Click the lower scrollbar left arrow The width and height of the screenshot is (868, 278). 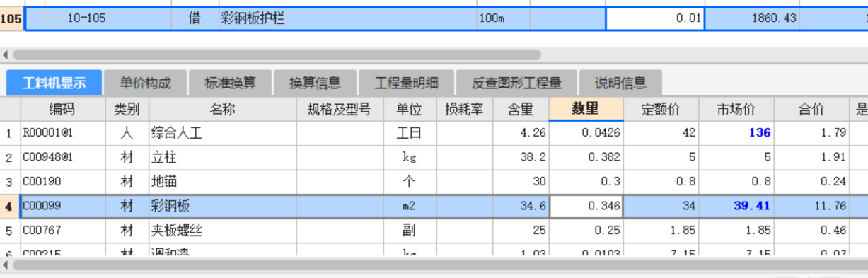[x=6, y=265]
